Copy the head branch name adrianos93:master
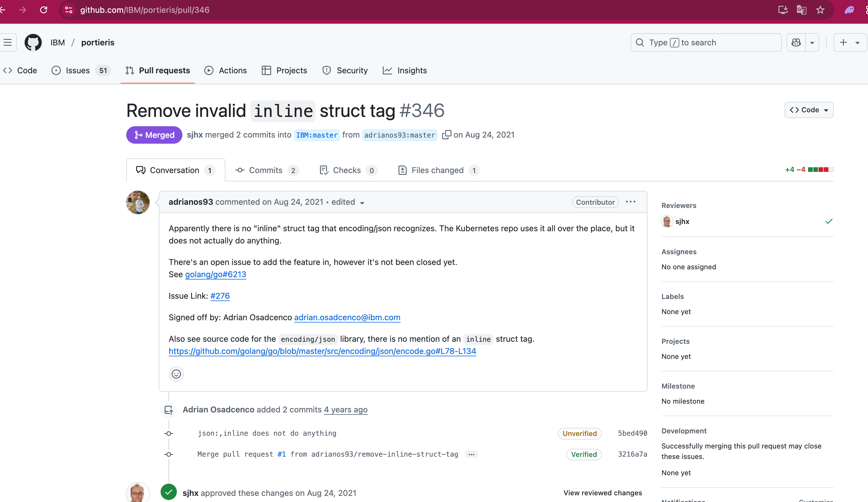The width and height of the screenshot is (868, 502). pos(447,135)
